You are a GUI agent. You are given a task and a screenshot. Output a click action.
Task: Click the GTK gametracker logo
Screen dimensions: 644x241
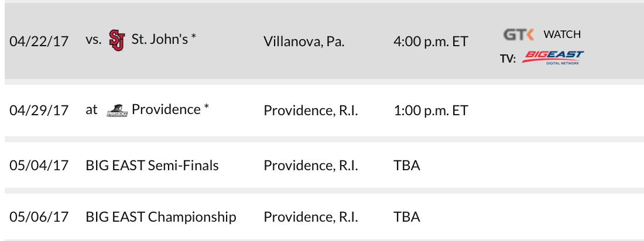pos(519,35)
